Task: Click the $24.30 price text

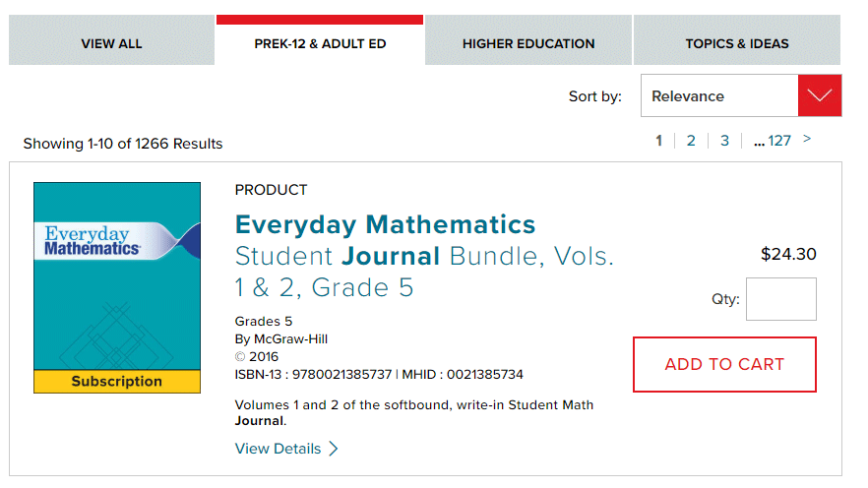Action: point(788,255)
